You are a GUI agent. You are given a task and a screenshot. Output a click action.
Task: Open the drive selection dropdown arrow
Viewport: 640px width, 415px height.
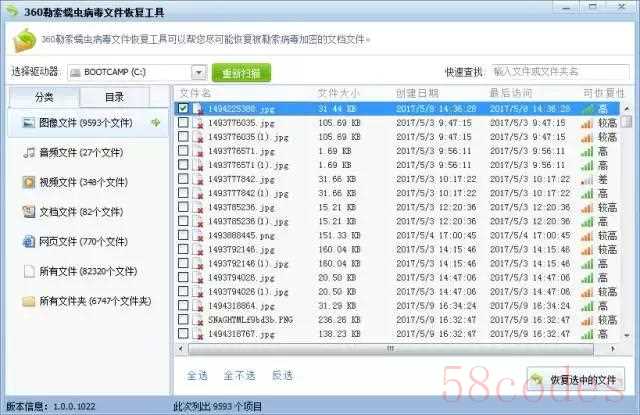point(199,73)
